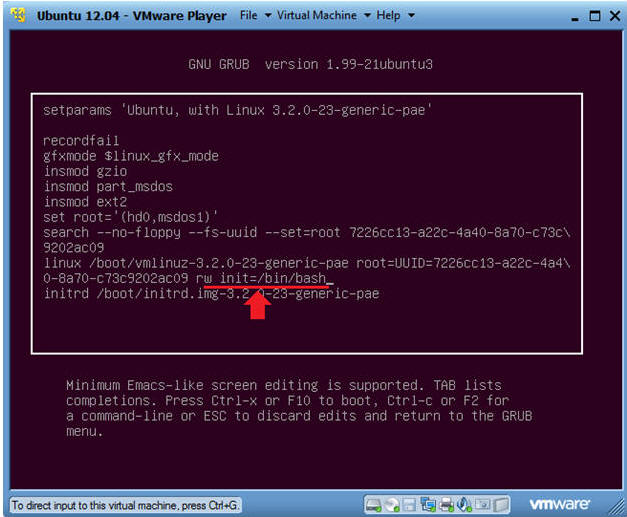Minimize the VMware Player window

pos(575,17)
